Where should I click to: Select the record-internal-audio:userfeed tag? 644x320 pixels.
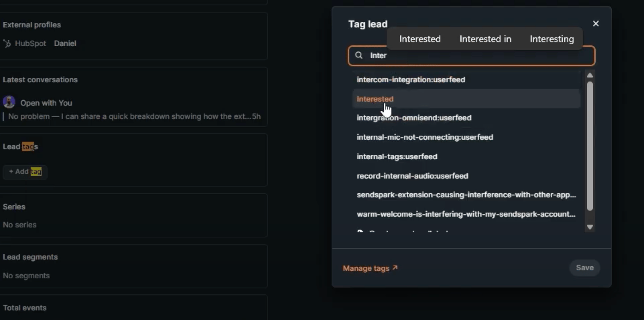pos(466,176)
